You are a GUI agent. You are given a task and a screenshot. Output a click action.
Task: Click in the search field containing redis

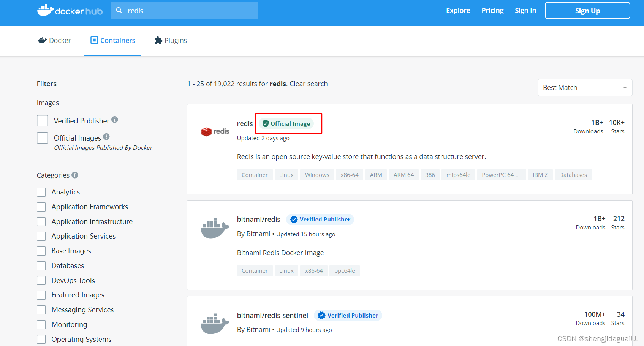[x=184, y=11]
